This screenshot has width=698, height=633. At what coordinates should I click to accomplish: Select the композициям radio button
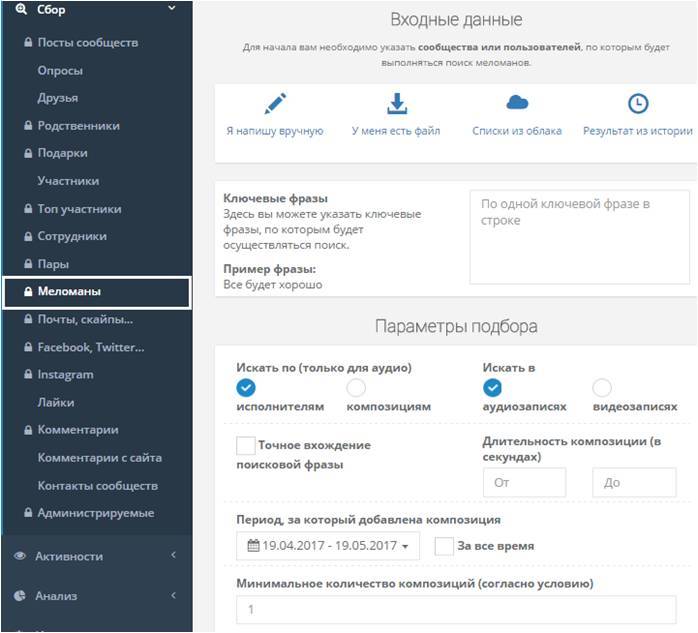356,388
